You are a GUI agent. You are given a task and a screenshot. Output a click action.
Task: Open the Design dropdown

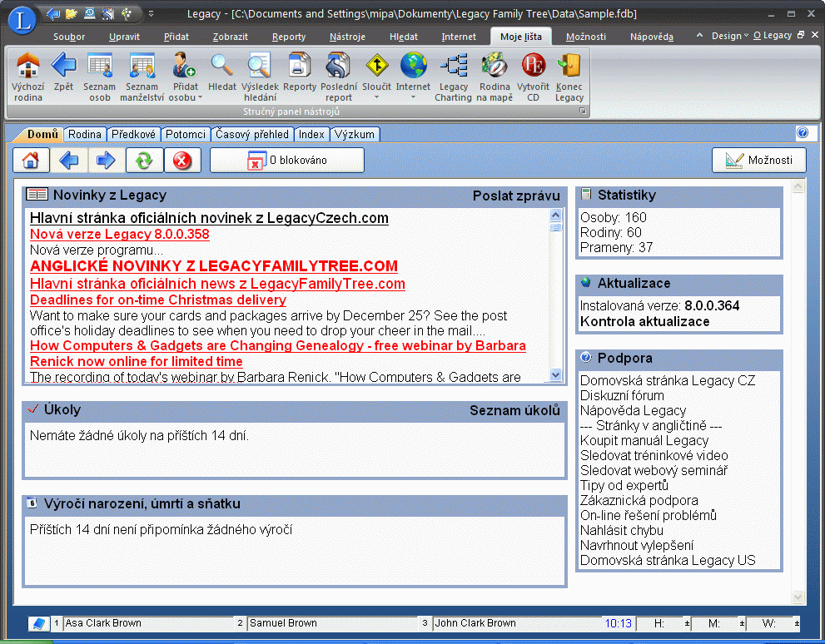tap(730, 36)
